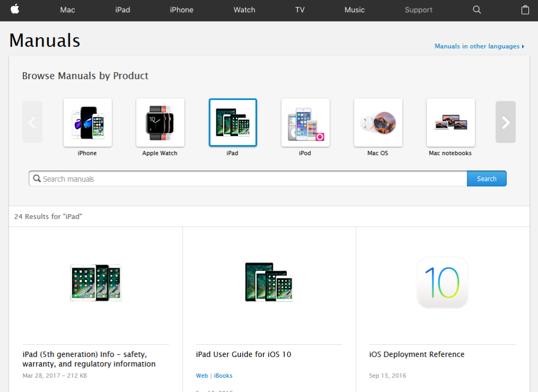
Task: Click the Mac notebooks label under icon
Action: click(x=450, y=153)
